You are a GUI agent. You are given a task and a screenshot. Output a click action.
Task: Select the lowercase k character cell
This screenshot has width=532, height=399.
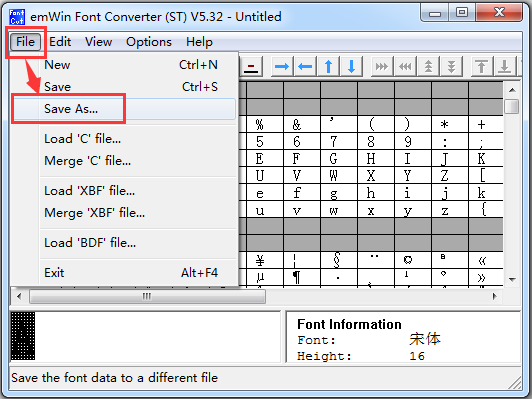(486, 193)
